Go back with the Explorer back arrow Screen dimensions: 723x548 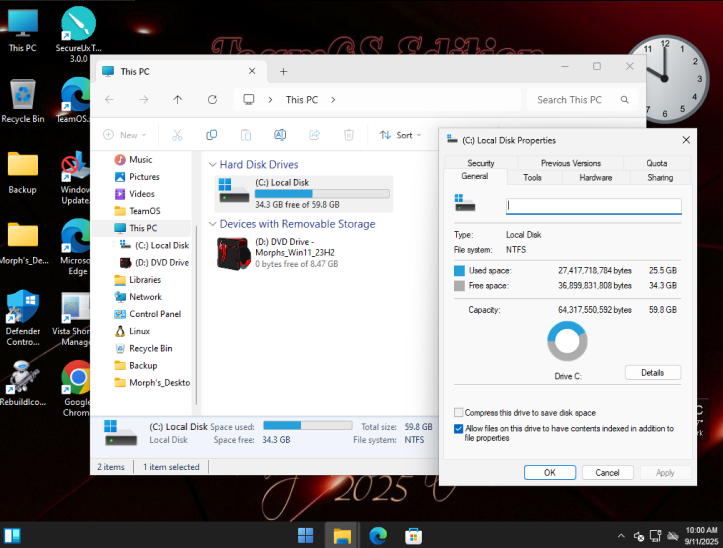(109, 100)
